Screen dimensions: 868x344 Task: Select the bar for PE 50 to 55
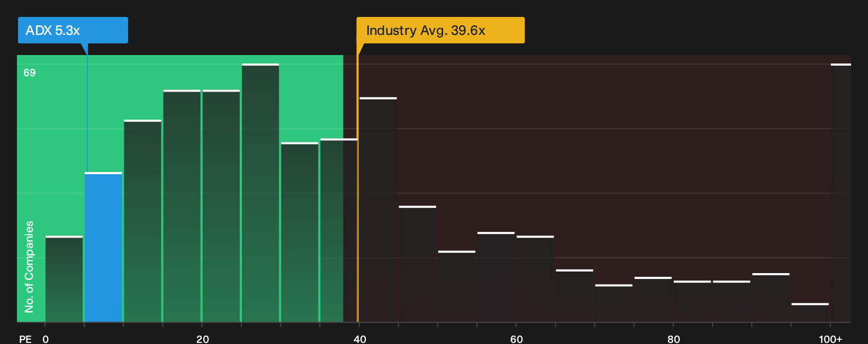click(x=457, y=286)
